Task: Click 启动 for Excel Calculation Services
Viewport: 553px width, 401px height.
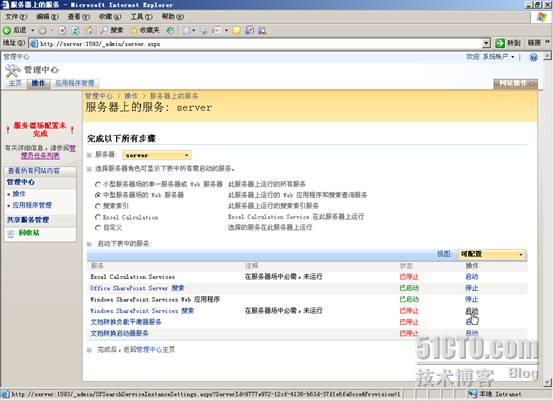Action: point(472,277)
